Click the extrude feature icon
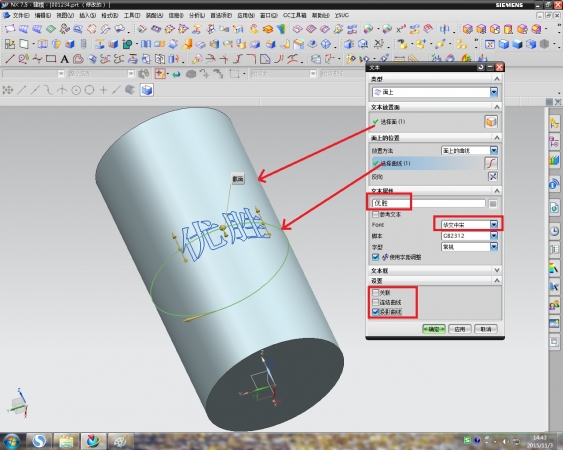The image size is (563, 450). coord(42,44)
